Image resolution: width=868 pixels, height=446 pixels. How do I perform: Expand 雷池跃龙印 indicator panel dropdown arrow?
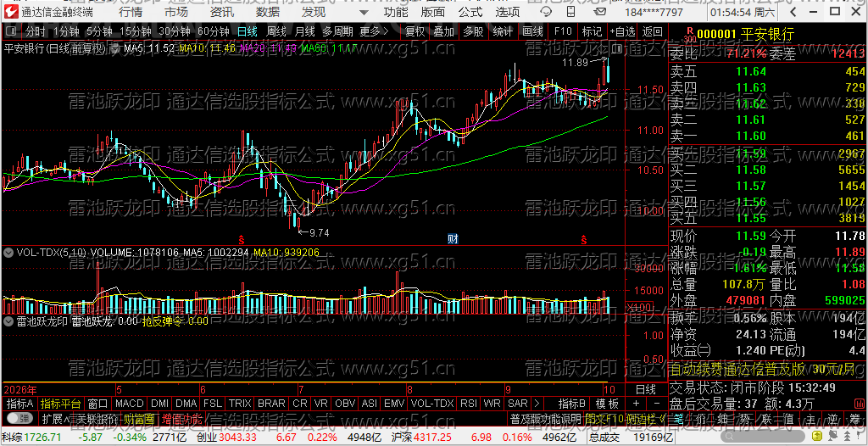pos(8,321)
